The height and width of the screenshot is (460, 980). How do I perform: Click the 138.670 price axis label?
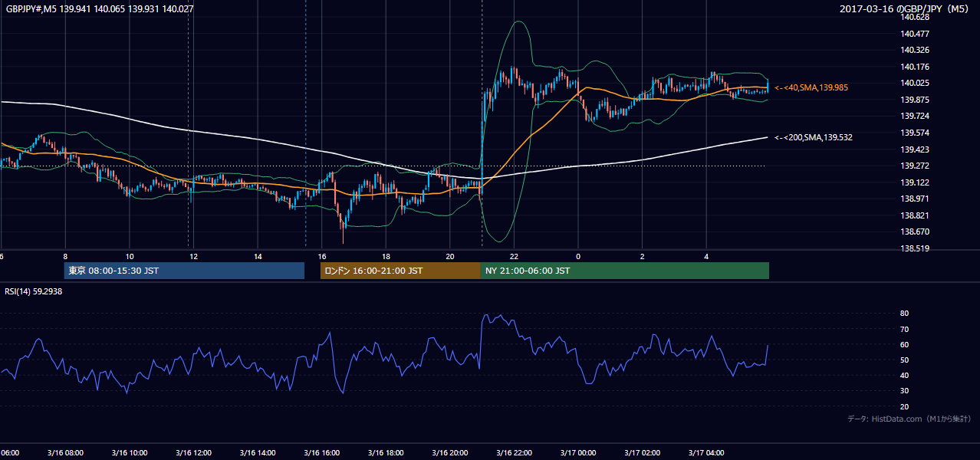click(916, 232)
